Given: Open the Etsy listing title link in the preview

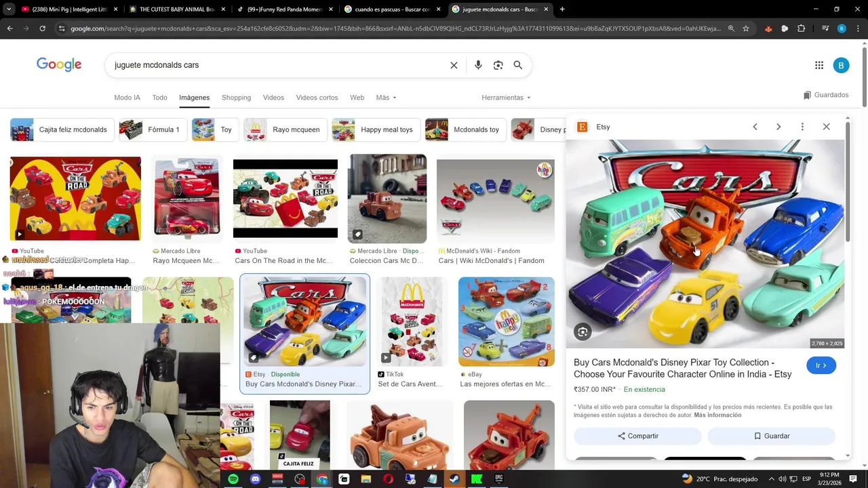Looking at the screenshot, I should 682,368.
